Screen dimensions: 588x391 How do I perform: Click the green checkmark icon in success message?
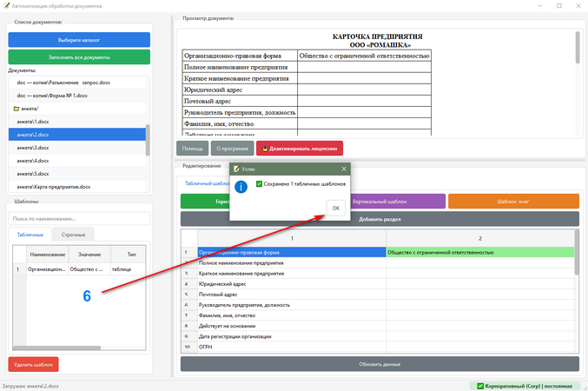click(259, 184)
